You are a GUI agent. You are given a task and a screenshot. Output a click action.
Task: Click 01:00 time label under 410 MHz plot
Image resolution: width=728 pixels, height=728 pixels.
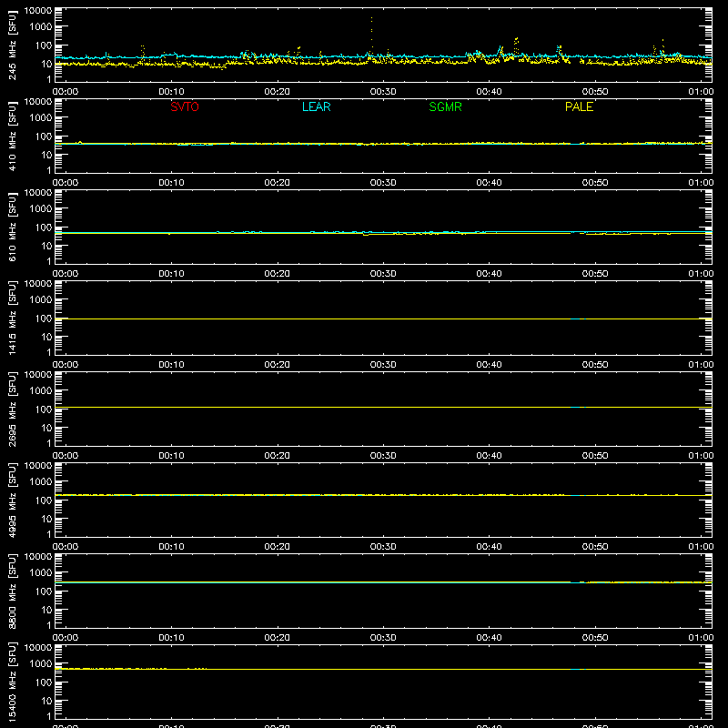click(701, 183)
